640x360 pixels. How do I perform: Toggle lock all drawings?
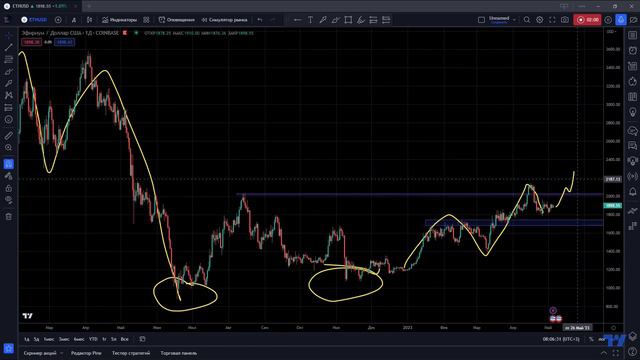[x=9, y=188]
